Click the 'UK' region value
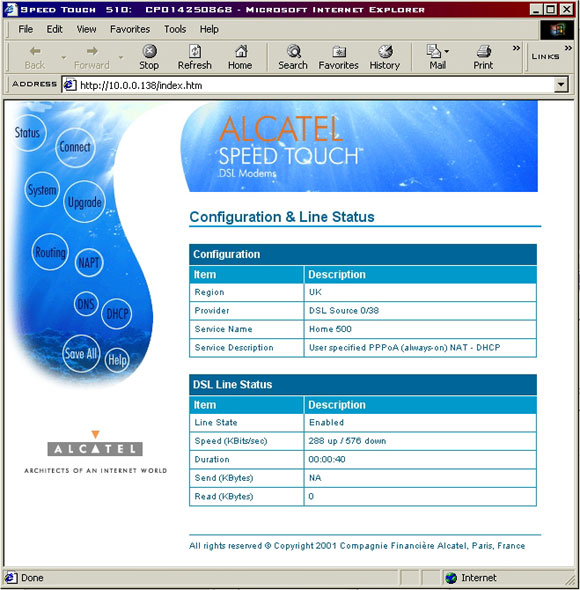This screenshot has height=590, width=580. (x=315, y=292)
